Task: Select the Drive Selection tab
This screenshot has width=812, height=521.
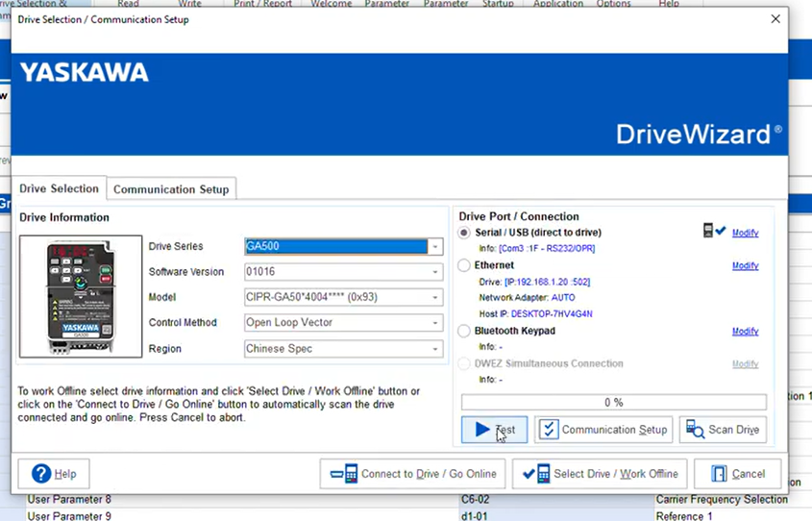Action: (x=60, y=188)
